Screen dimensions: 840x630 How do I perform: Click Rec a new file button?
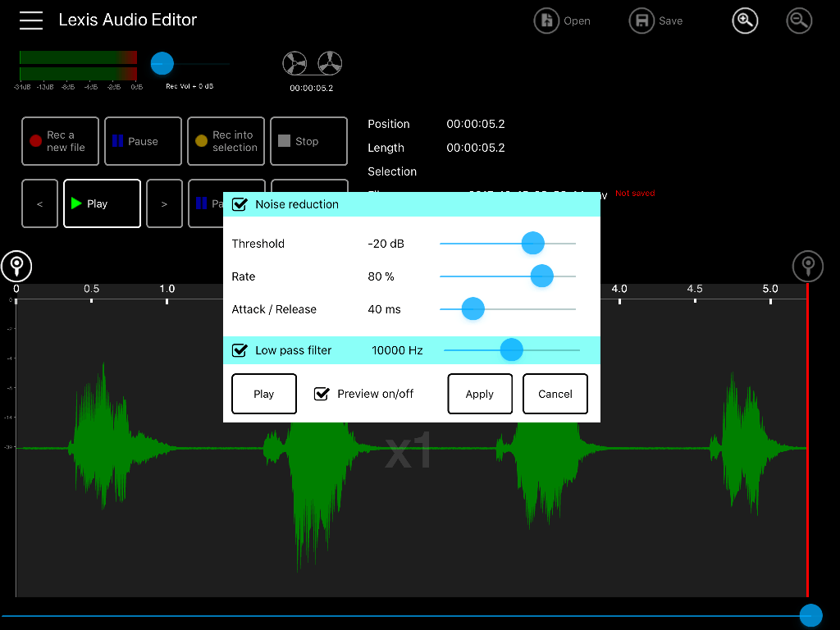pos(60,141)
